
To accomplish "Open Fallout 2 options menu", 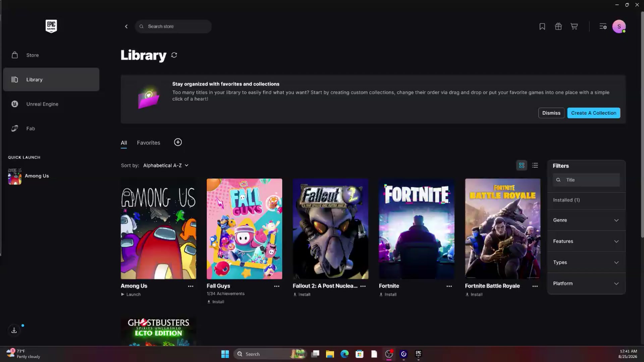I will (363, 286).
